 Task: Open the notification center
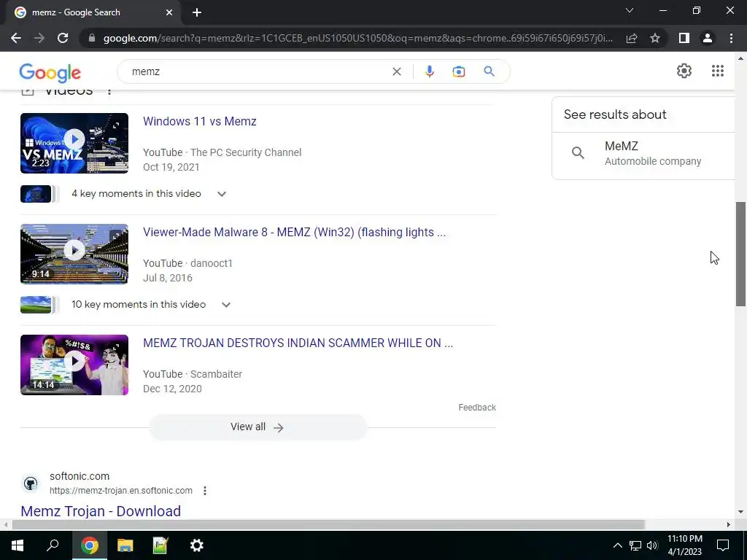723,545
